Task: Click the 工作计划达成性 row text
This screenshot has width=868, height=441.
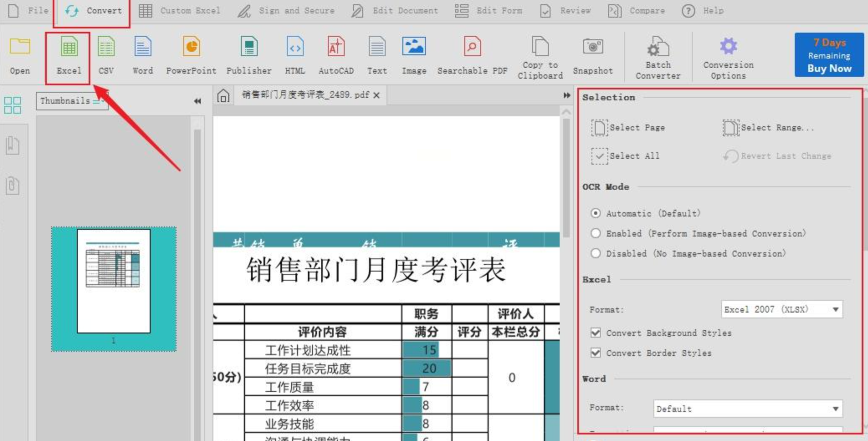Action: point(308,350)
